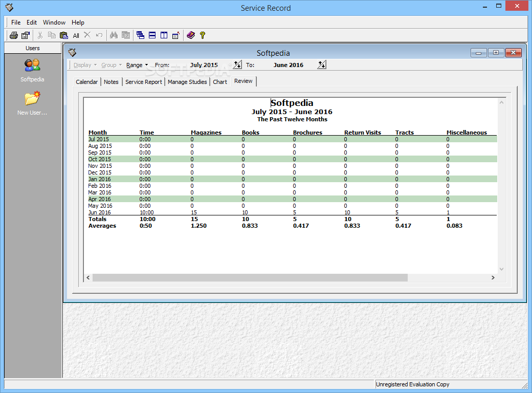Click the Cut scissors icon
532x393 pixels.
pyautogui.click(x=40, y=35)
